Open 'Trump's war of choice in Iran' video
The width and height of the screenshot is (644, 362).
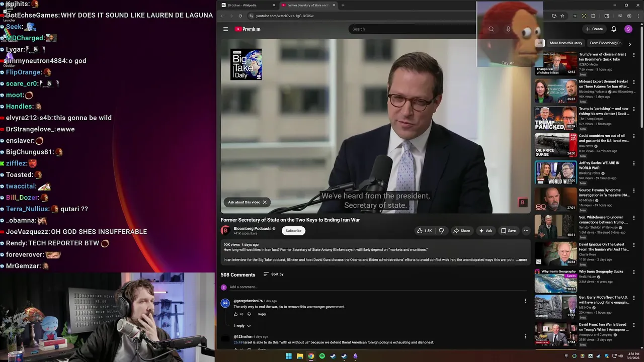[x=603, y=57]
